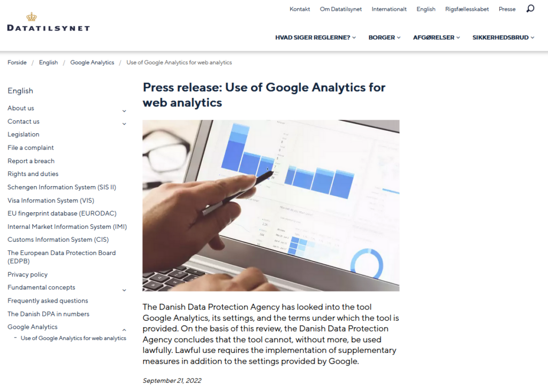Go to Rights and duties page
The width and height of the screenshot is (548, 392).
coord(33,174)
